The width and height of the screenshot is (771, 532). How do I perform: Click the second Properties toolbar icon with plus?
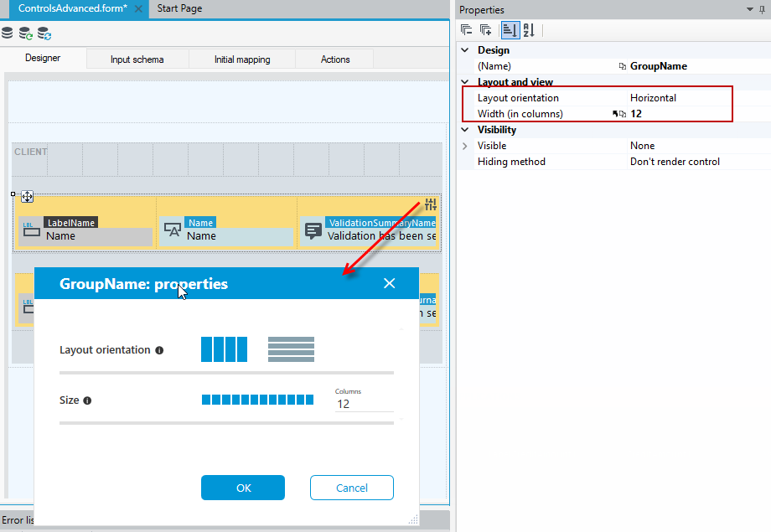click(486, 30)
